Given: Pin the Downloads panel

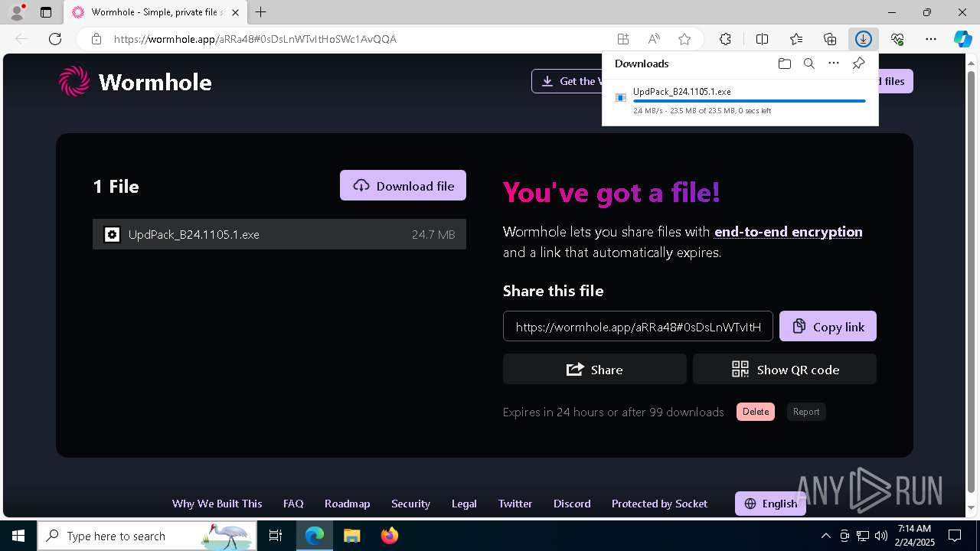Looking at the screenshot, I should [858, 64].
